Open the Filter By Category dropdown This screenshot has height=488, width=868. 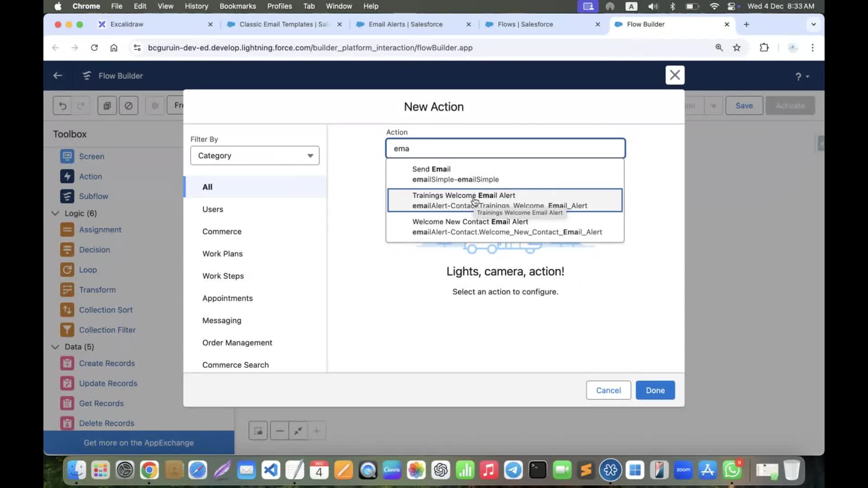coord(255,155)
